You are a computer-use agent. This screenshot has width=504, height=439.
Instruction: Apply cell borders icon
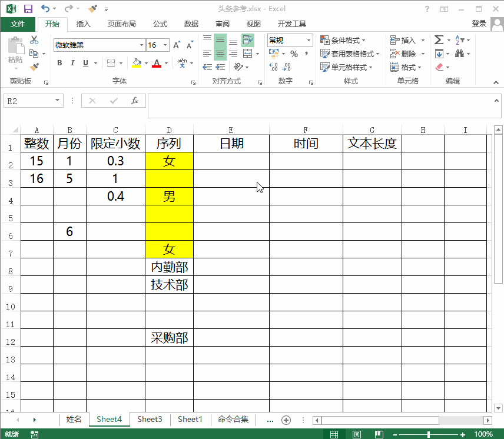click(x=111, y=62)
